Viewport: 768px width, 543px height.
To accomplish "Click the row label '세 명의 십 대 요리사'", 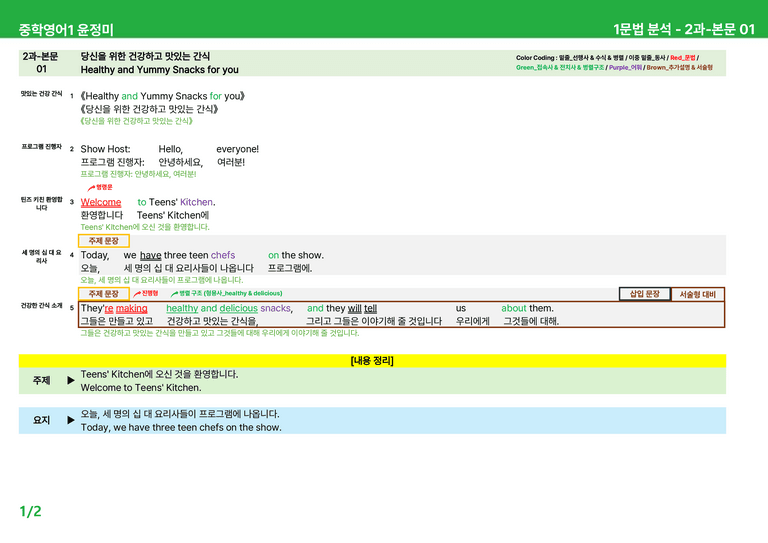I will coord(41,257).
